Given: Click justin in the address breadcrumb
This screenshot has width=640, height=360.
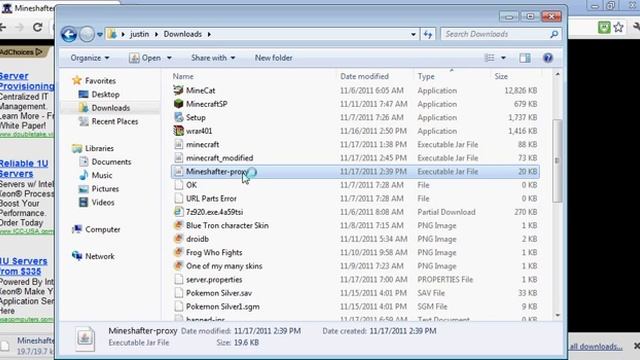Looking at the screenshot, I should point(140,34).
